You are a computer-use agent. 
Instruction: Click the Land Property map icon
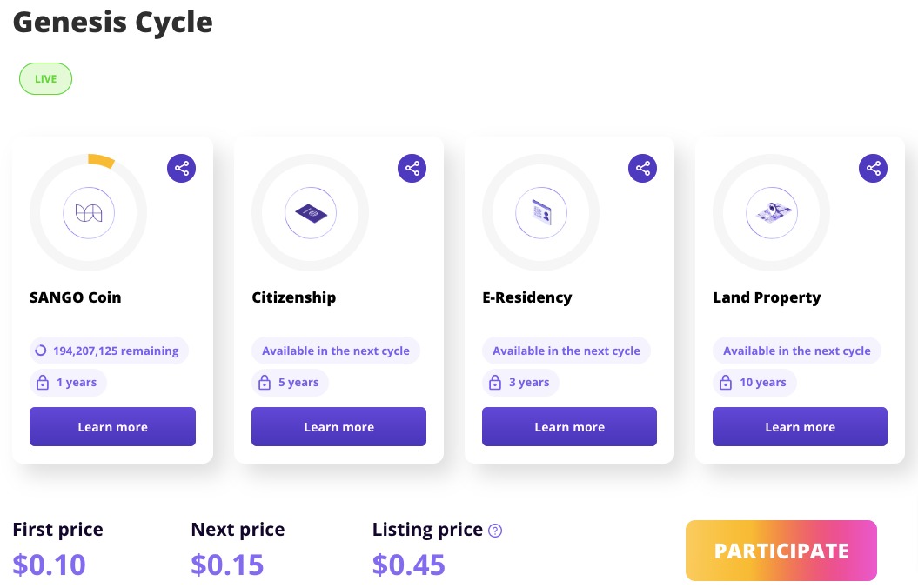[772, 212]
